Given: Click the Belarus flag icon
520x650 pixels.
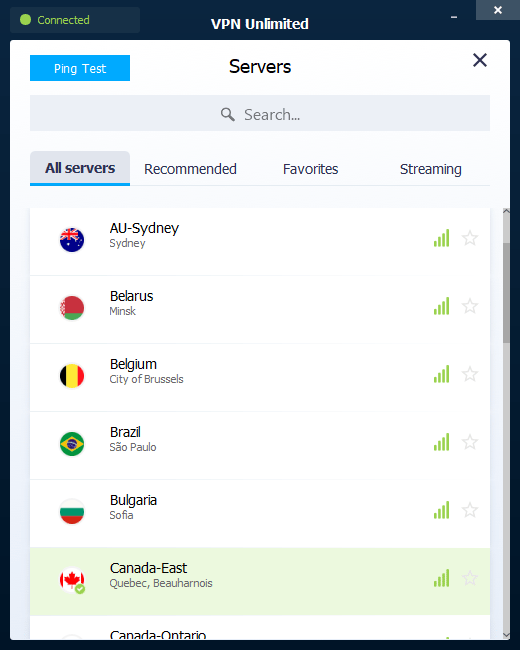Looking at the screenshot, I should click(72, 308).
